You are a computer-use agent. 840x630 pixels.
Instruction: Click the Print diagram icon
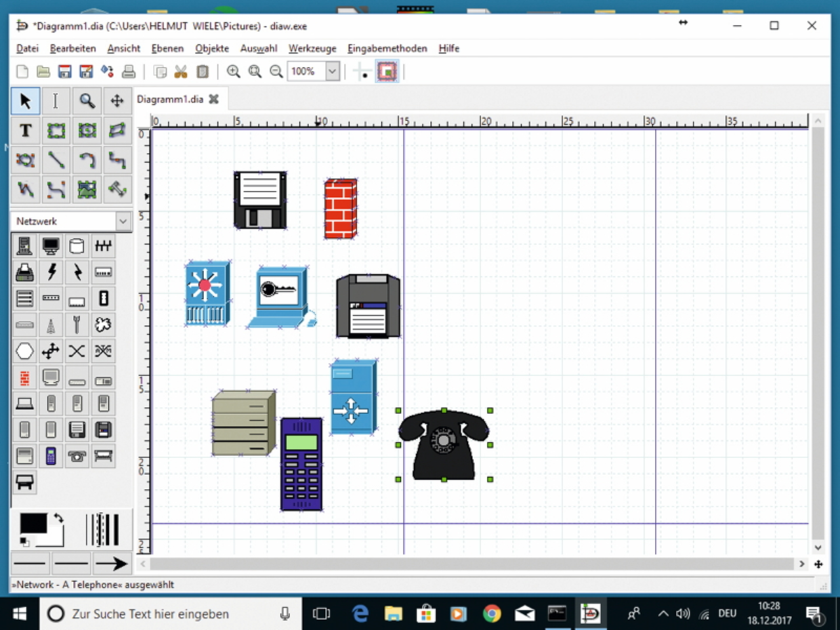coord(129,72)
